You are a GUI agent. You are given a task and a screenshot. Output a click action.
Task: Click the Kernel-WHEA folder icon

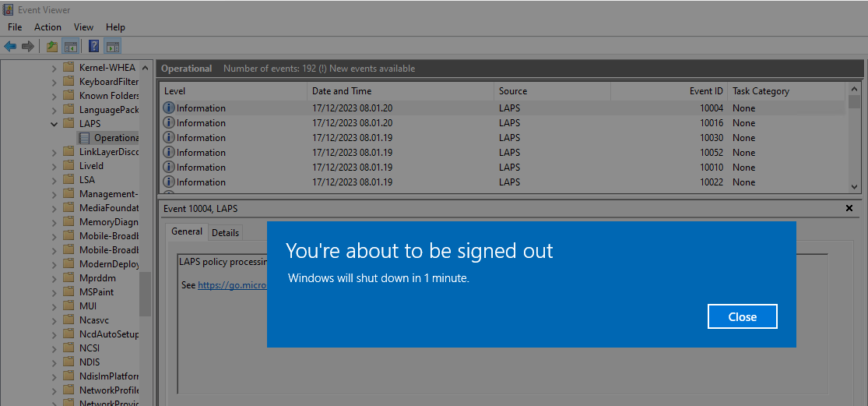(69, 68)
